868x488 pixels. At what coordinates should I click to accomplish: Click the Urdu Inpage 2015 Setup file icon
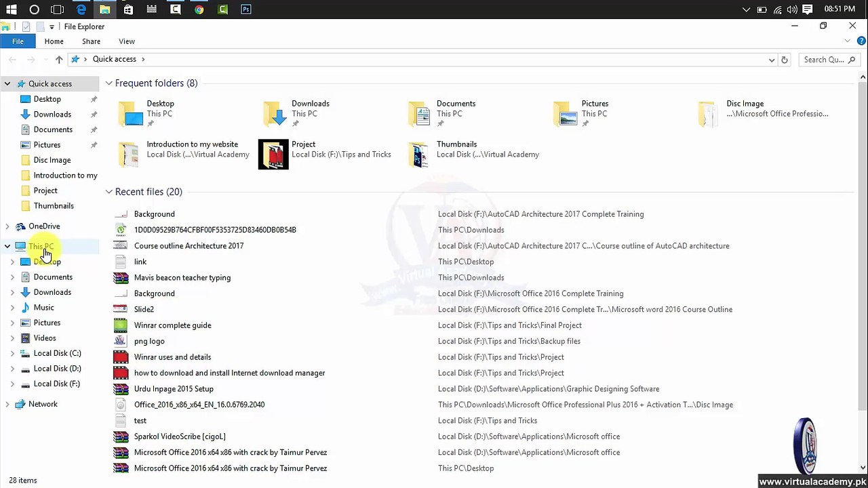coord(121,389)
